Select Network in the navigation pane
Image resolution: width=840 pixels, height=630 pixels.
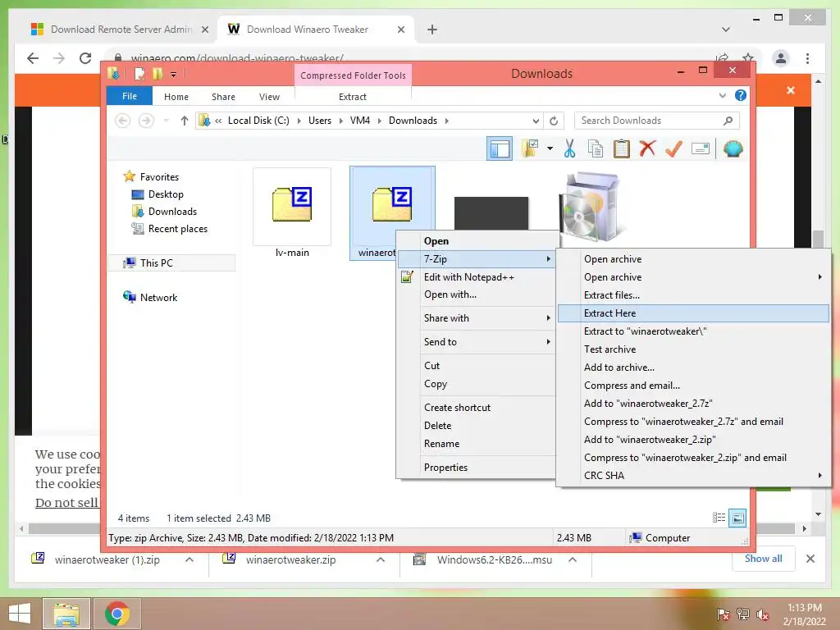[x=158, y=297]
